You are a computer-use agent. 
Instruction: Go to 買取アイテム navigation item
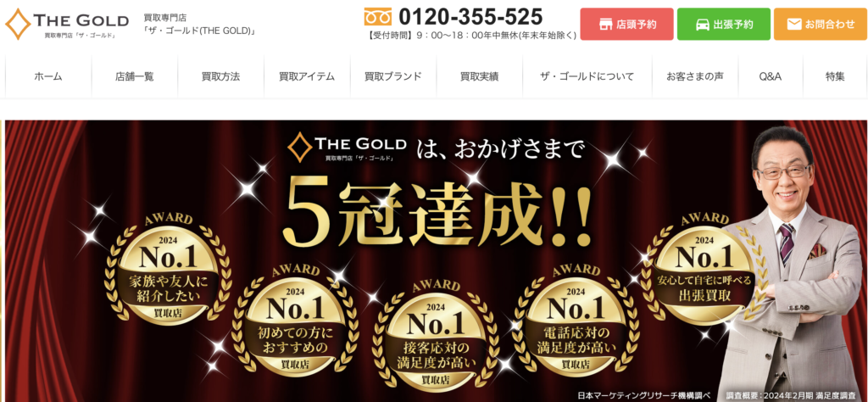307,77
